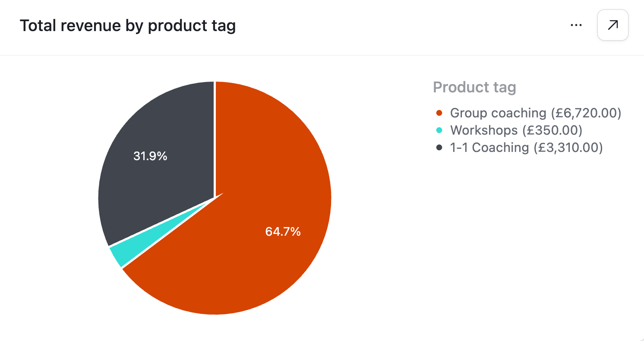Select the 1-1 Coaching £3,310.00 legend link
The image size is (644, 341).
[525, 148]
